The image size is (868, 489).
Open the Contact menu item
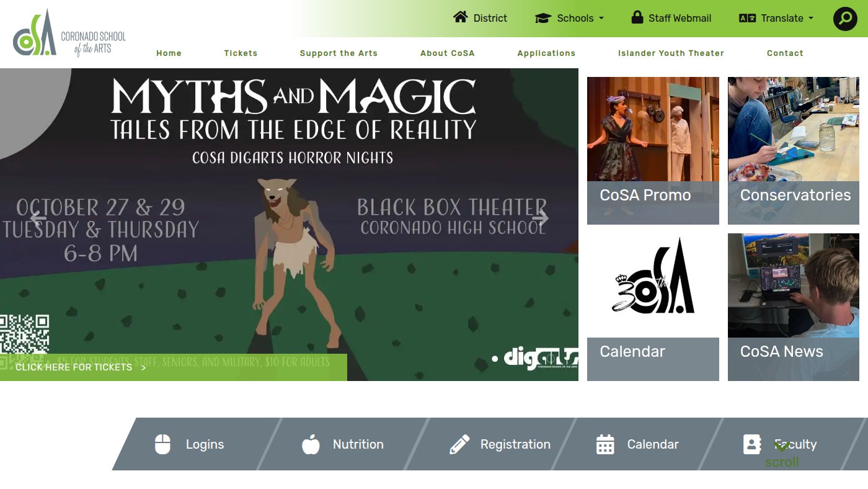(x=785, y=53)
